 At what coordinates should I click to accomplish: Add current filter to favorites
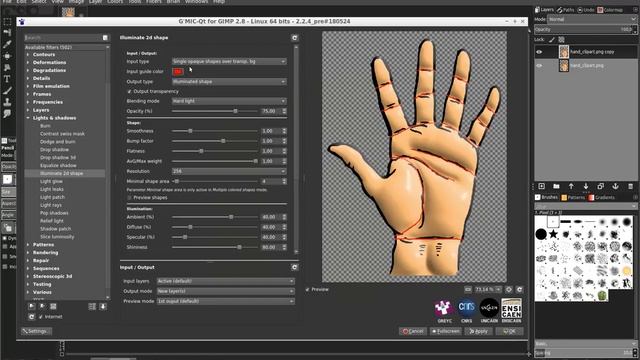pyautogui.click(x=31, y=306)
